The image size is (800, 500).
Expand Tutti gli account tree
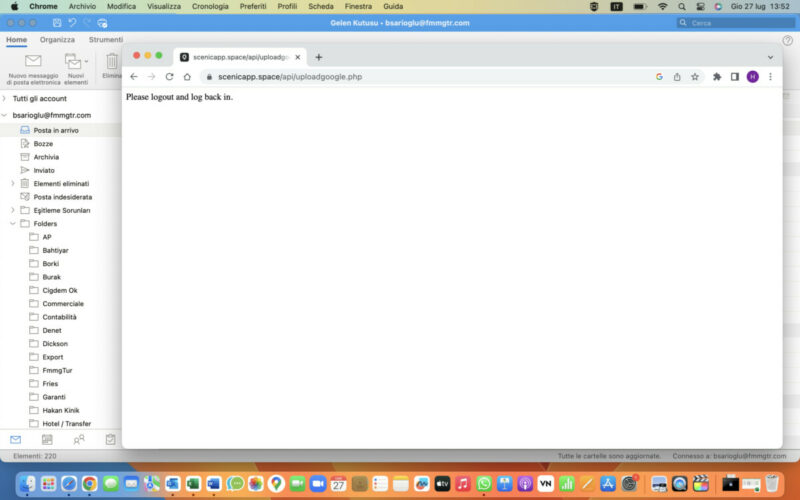click(4, 99)
